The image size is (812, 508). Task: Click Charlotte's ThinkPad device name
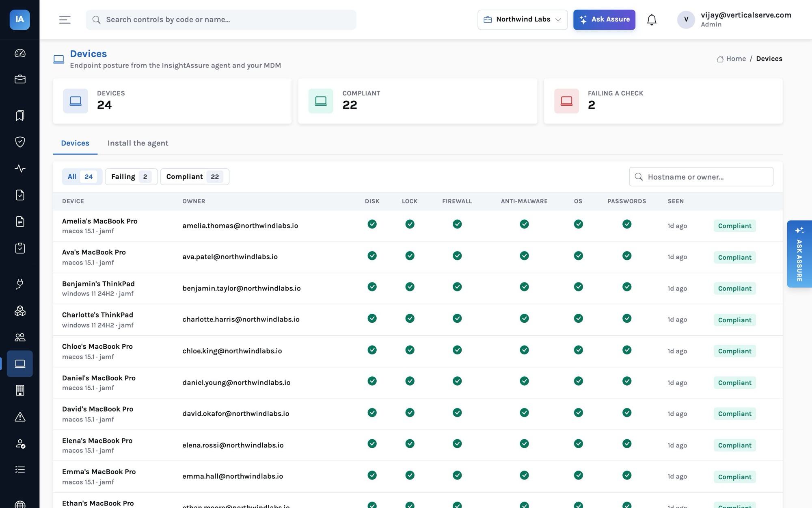pyautogui.click(x=97, y=315)
